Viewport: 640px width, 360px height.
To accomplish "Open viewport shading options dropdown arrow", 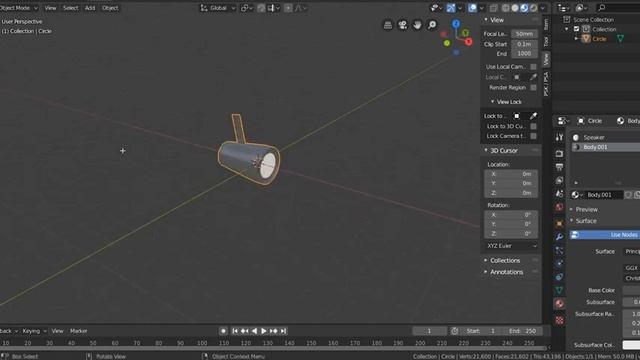I will tap(543, 8).
